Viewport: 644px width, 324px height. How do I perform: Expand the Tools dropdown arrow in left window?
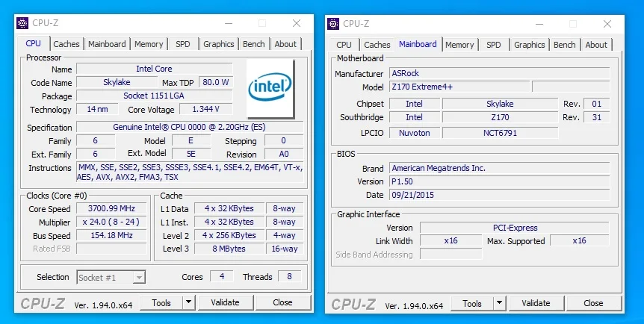click(x=188, y=302)
